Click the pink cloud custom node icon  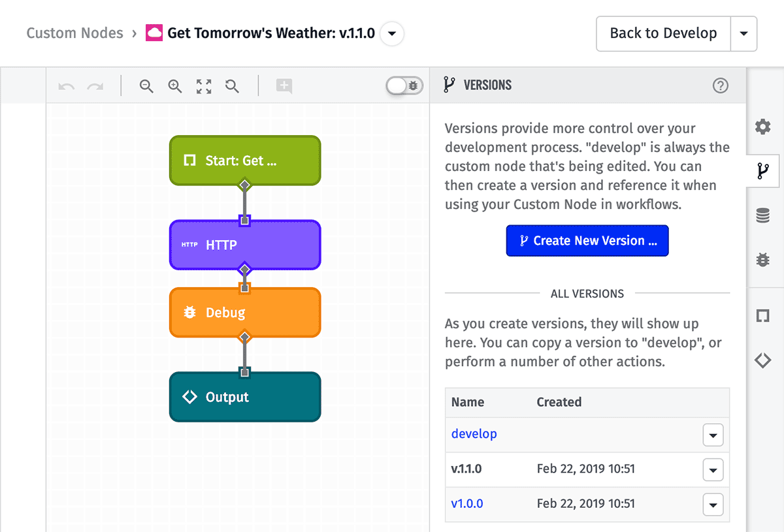154,33
